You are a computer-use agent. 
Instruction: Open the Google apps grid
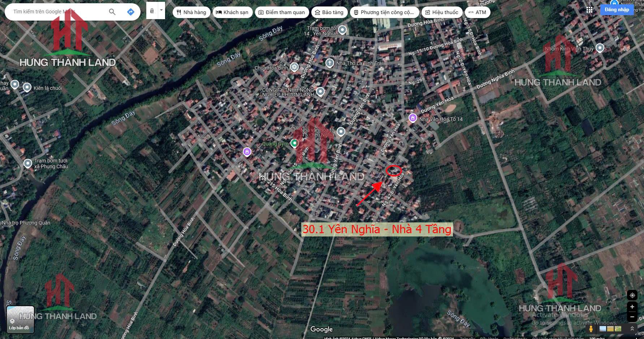pyautogui.click(x=589, y=10)
